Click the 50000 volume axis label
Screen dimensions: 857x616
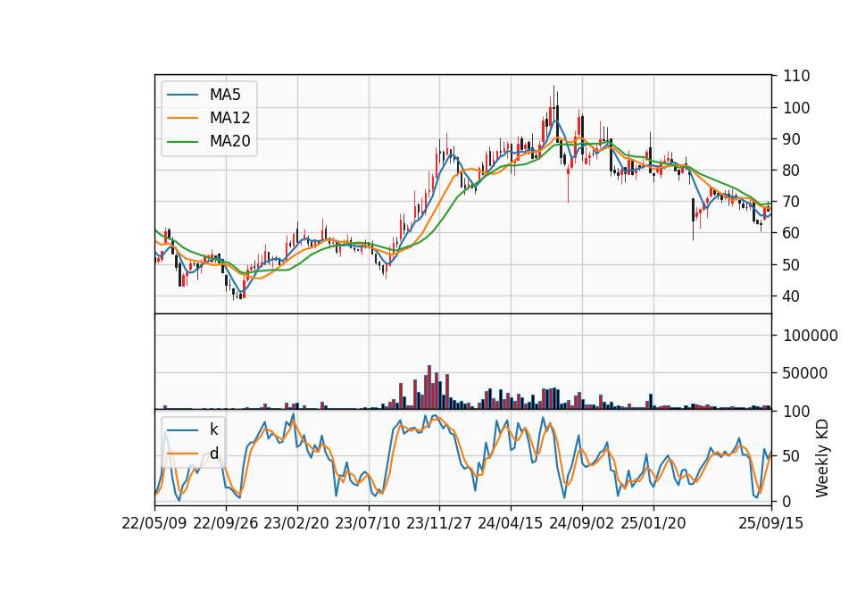[805, 373]
